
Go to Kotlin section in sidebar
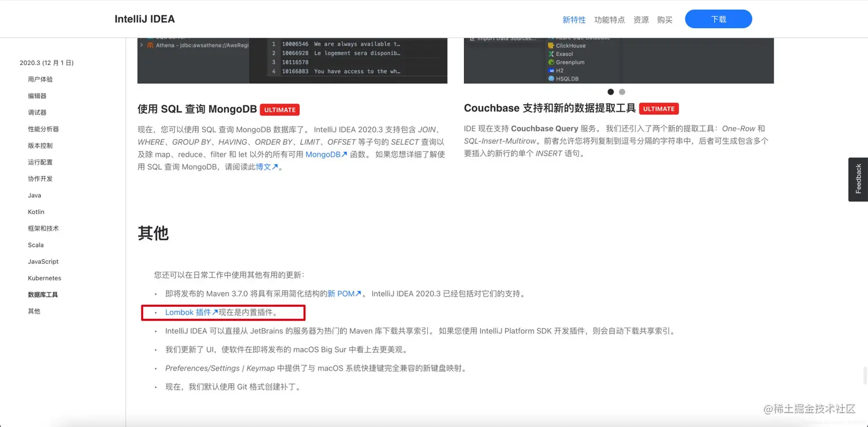[x=36, y=212]
